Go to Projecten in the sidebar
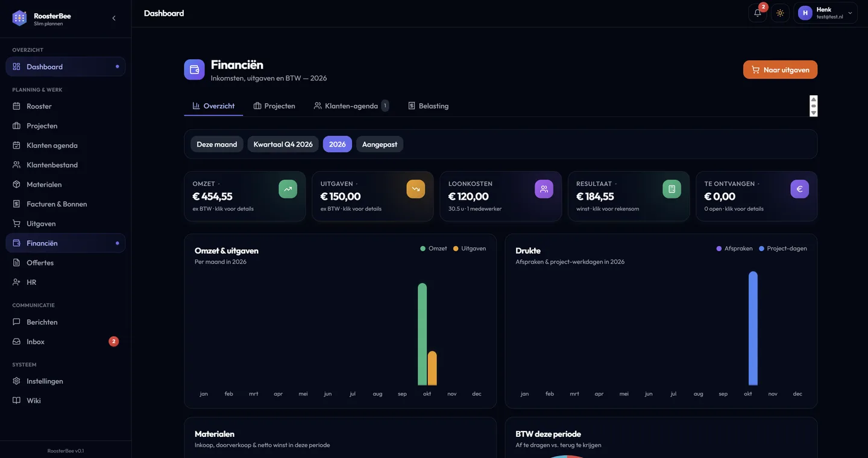 tap(66, 126)
